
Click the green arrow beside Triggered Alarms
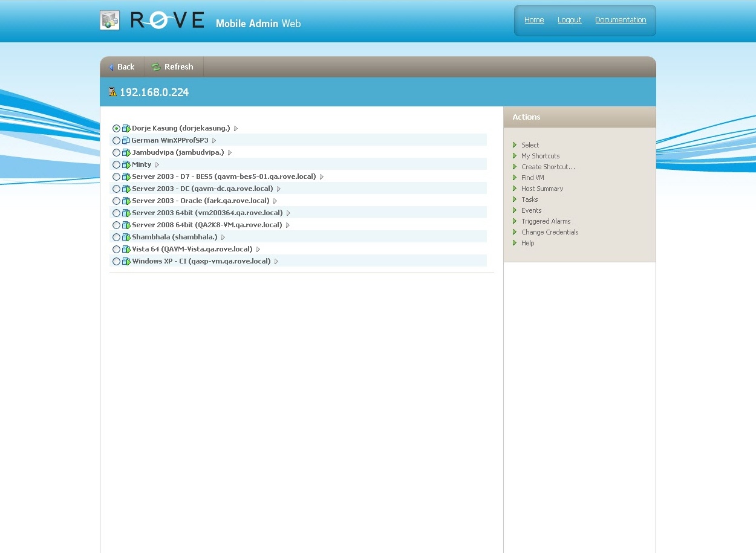pyautogui.click(x=515, y=221)
